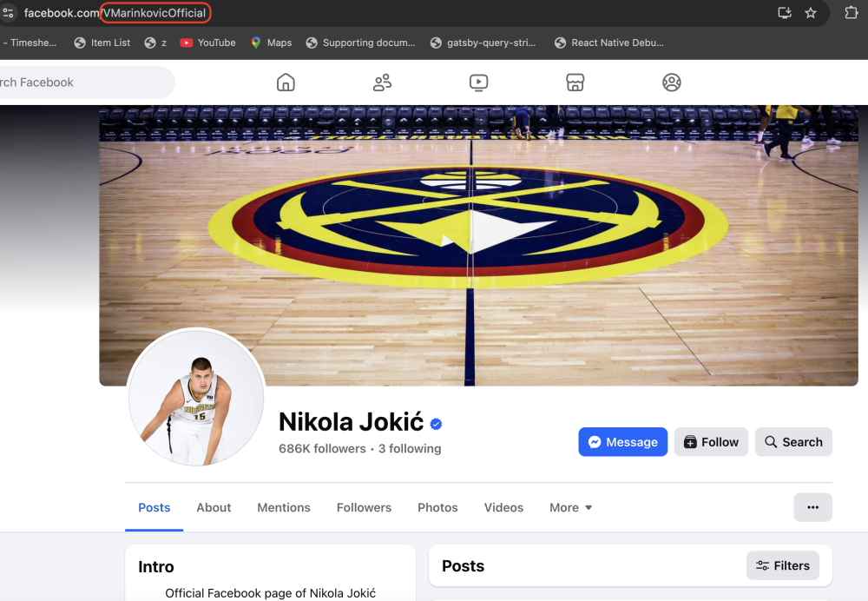Click the profile Search button
This screenshot has height=601, width=868.
[x=793, y=442]
